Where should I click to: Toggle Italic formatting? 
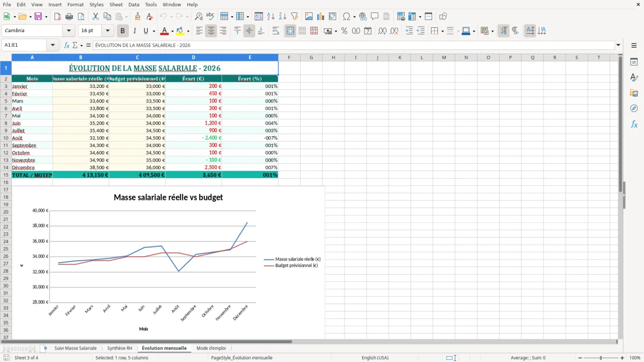tap(135, 31)
